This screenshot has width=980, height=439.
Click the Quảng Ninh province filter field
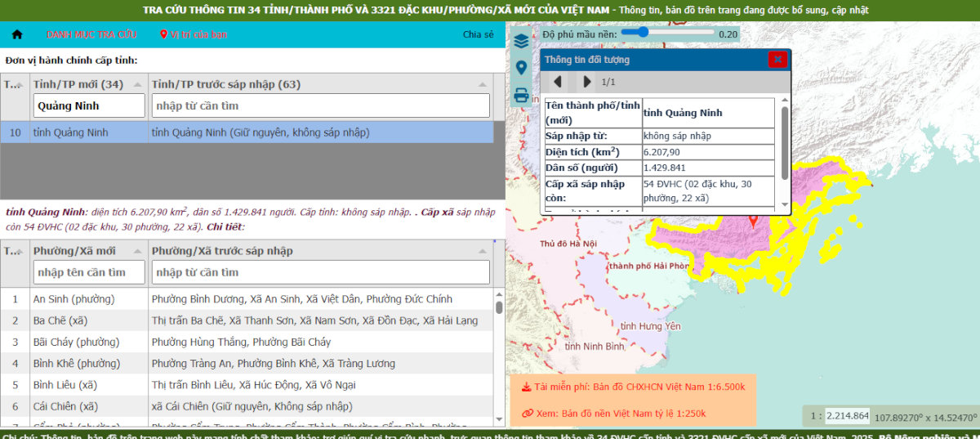click(x=90, y=105)
